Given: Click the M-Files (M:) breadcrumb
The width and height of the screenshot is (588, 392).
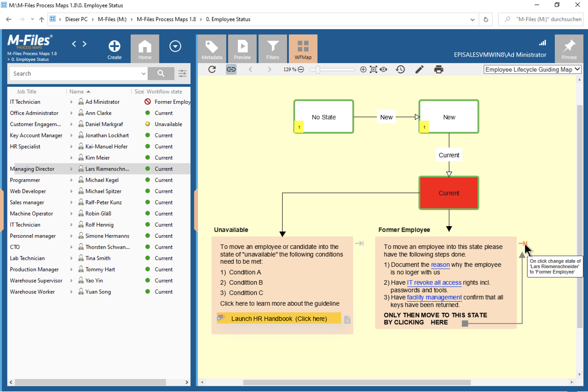Looking at the screenshot, I should pos(112,20).
